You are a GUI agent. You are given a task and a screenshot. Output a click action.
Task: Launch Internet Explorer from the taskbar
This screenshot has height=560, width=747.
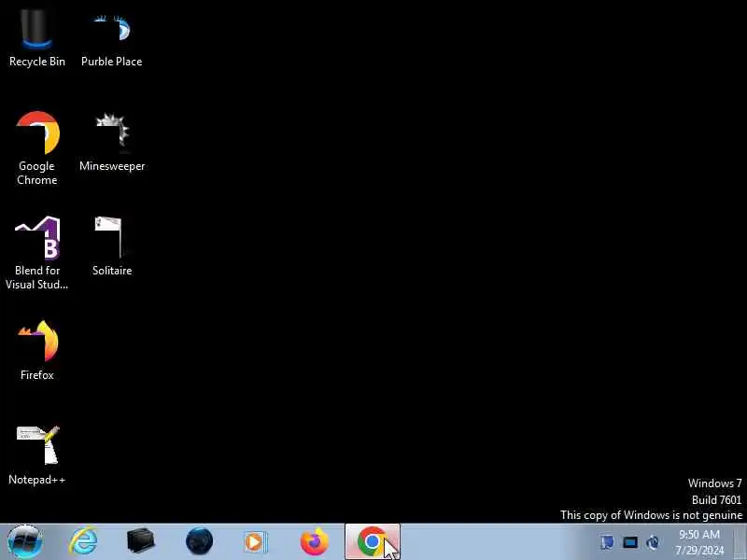[x=83, y=541]
